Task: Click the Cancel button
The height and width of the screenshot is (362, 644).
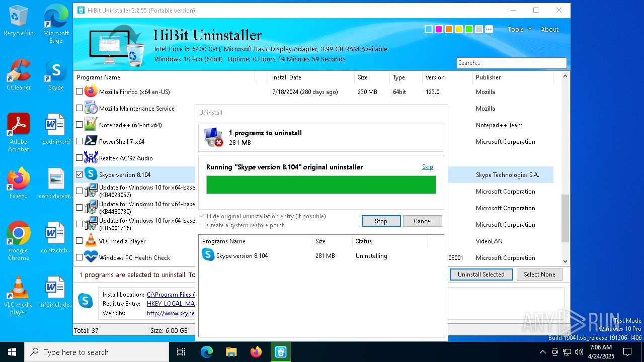Action: click(x=423, y=221)
